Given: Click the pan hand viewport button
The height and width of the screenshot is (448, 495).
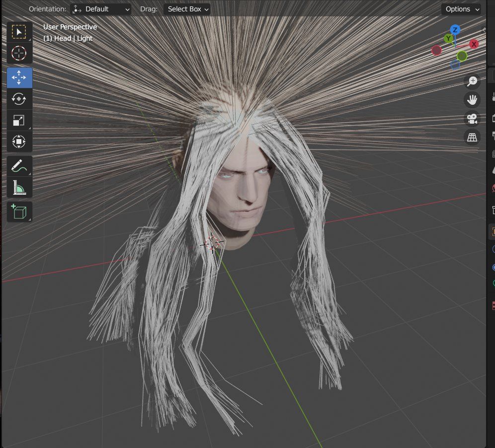Looking at the screenshot, I should [472, 100].
